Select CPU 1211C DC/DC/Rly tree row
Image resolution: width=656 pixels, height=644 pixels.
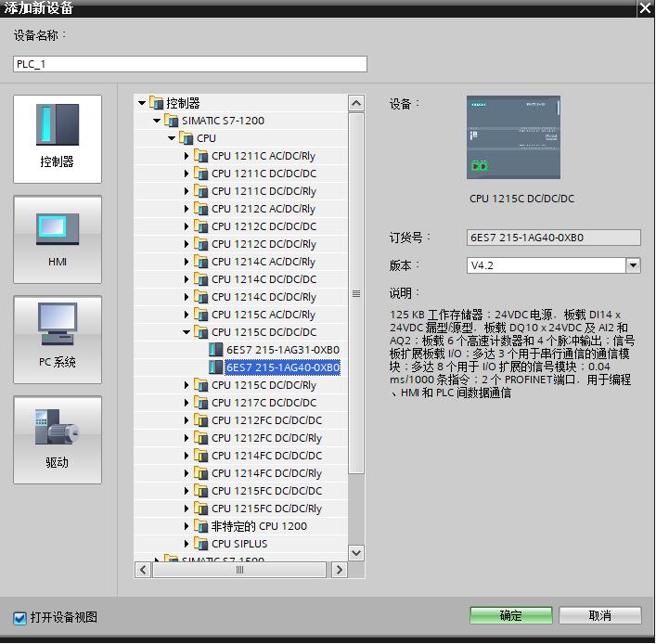point(240,191)
